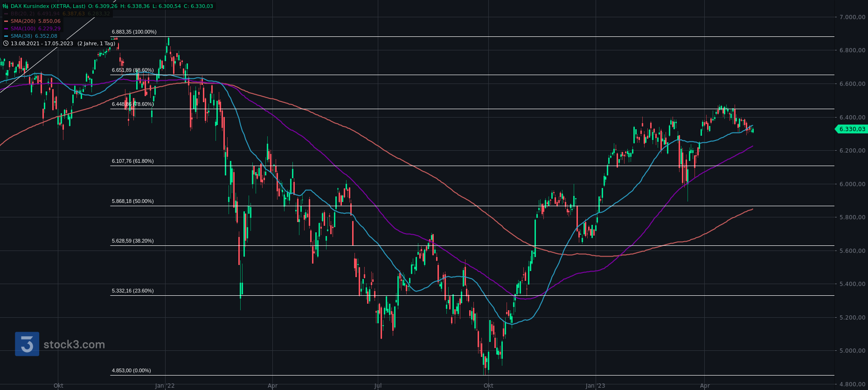Select the 4.853,00 (0.00%) Fibonacci label
This screenshot has height=390, width=868.
[132, 370]
